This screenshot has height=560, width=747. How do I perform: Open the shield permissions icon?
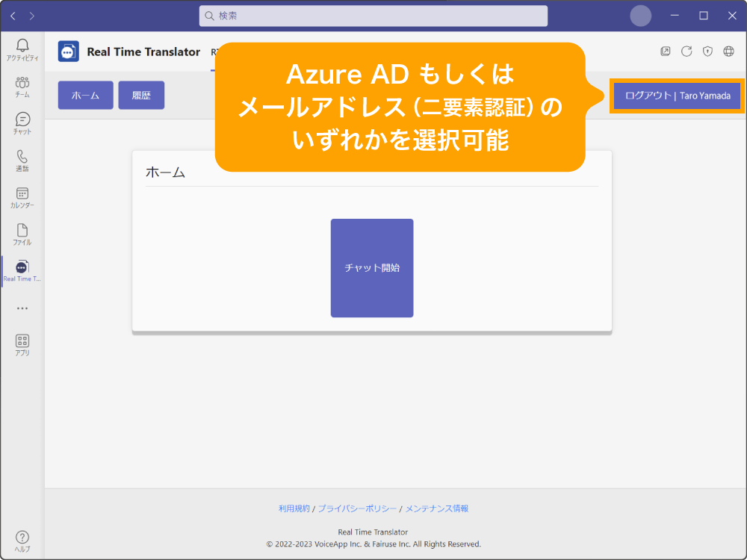708,52
